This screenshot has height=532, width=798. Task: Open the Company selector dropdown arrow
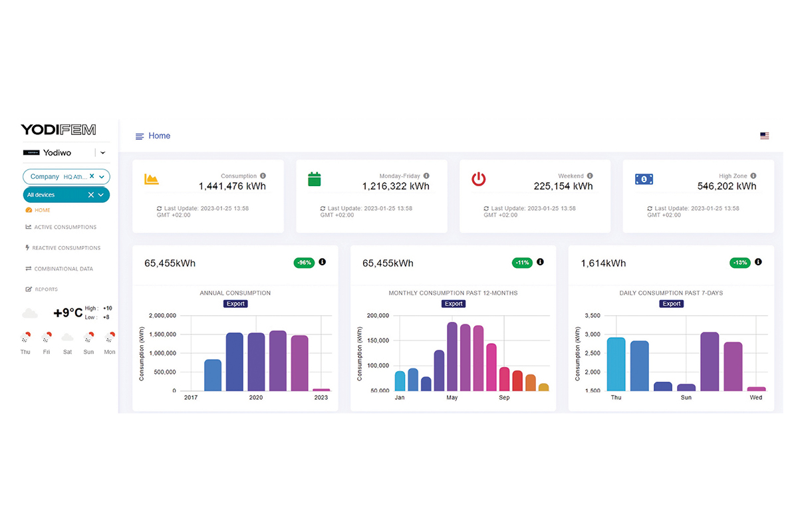tap(101, 177)
